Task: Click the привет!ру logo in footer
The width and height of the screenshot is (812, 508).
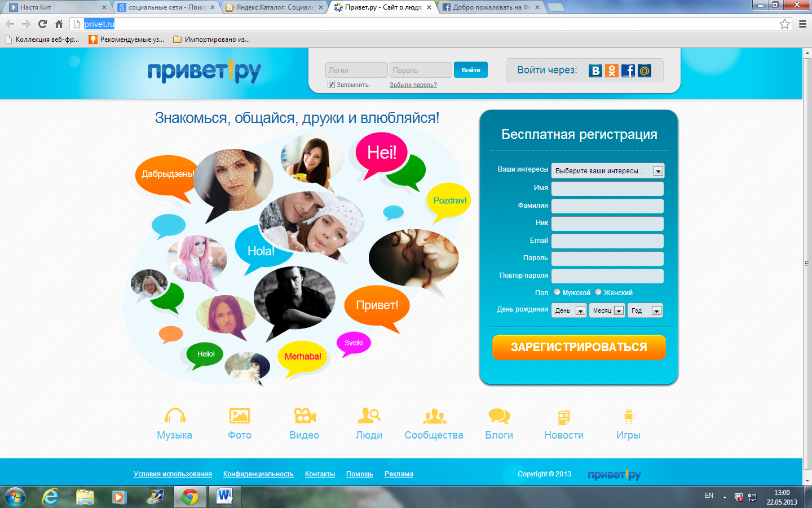Action: [x=614, y=475]
